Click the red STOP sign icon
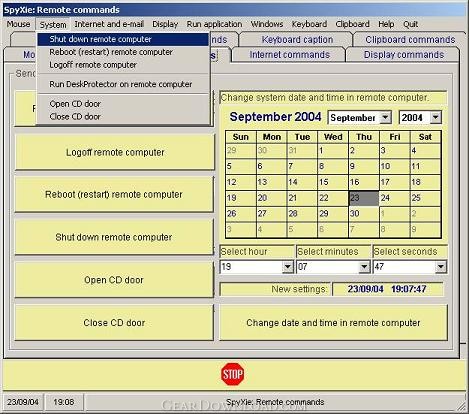The image size is (469, 414). pyautogui.click(x=232, y=374)
